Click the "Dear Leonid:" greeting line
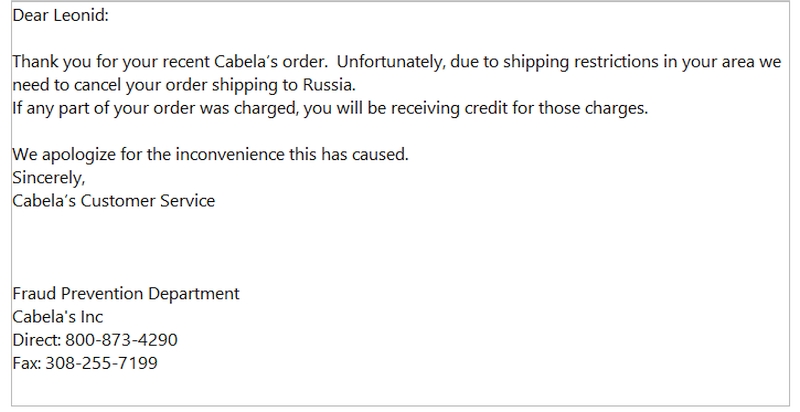This screenshot has height=412, width=800. (x=60, y=15)
